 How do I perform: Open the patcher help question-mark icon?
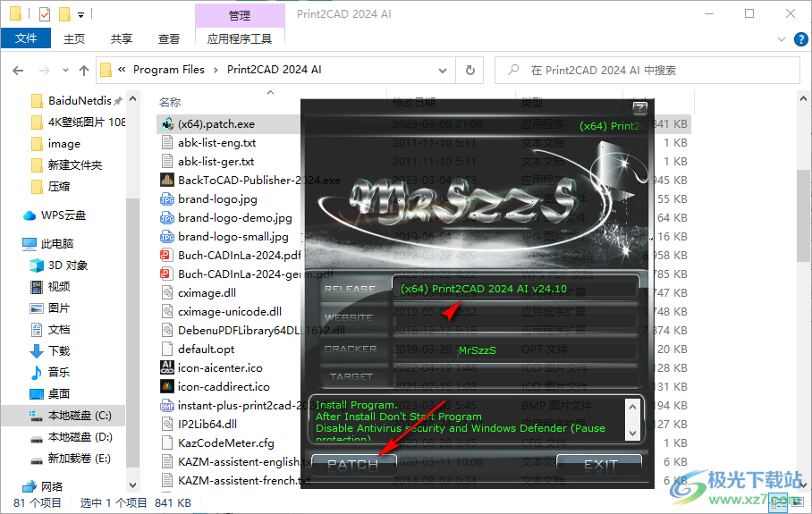tap(640, 107)
